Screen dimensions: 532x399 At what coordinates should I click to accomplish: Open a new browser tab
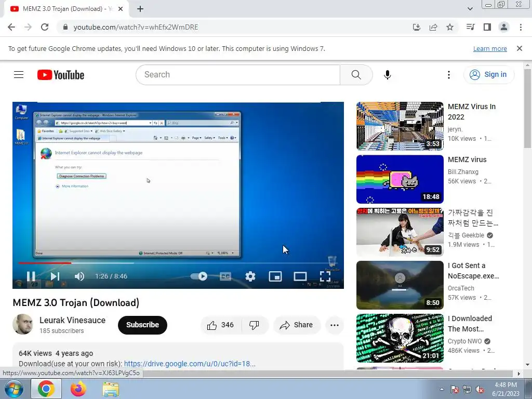(x=140, y=9)
